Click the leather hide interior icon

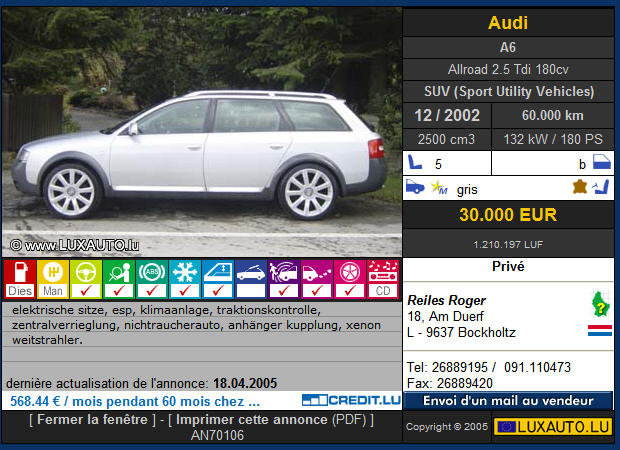point(578,187)
